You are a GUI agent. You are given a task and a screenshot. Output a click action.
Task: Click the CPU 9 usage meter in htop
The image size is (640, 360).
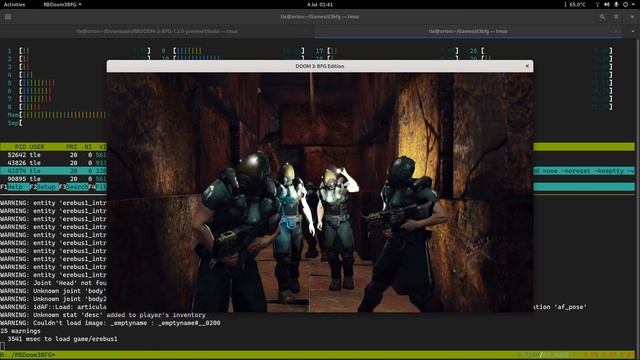233,51
